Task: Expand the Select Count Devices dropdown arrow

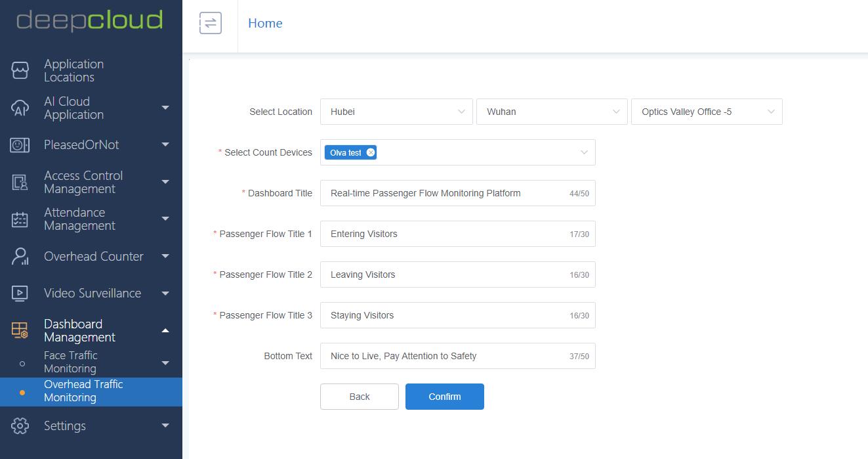Action: pos(584,152)
